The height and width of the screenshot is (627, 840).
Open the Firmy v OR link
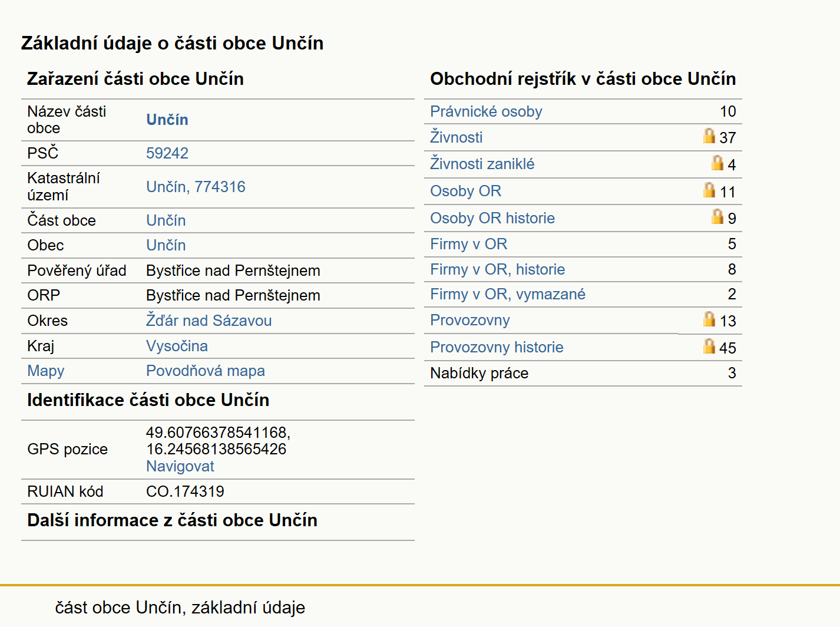click(x=469, y=244)
